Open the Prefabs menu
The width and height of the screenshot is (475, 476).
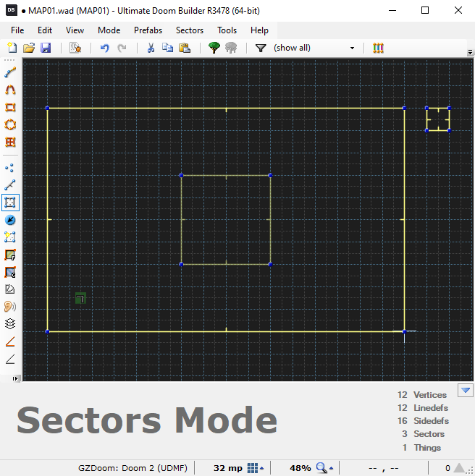click(x=148, y=30)
